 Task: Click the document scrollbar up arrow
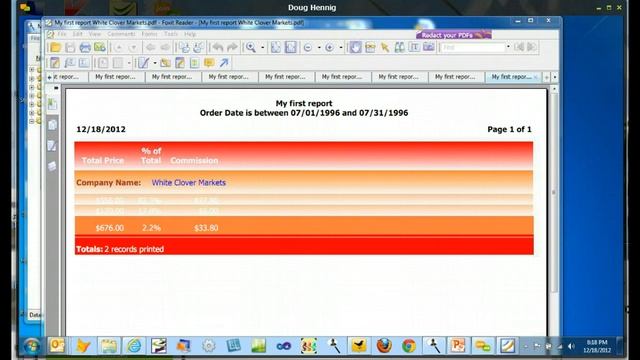[554, 89]
